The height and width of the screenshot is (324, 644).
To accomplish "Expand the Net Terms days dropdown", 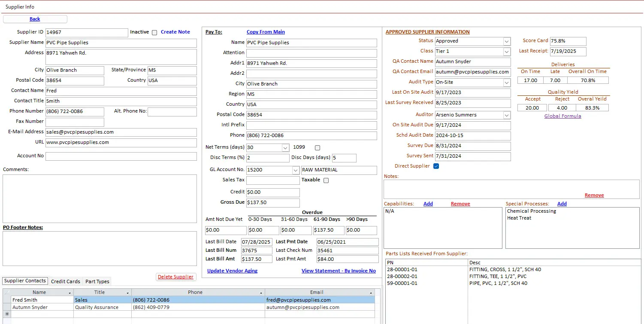I will click(x=285, y=148).
